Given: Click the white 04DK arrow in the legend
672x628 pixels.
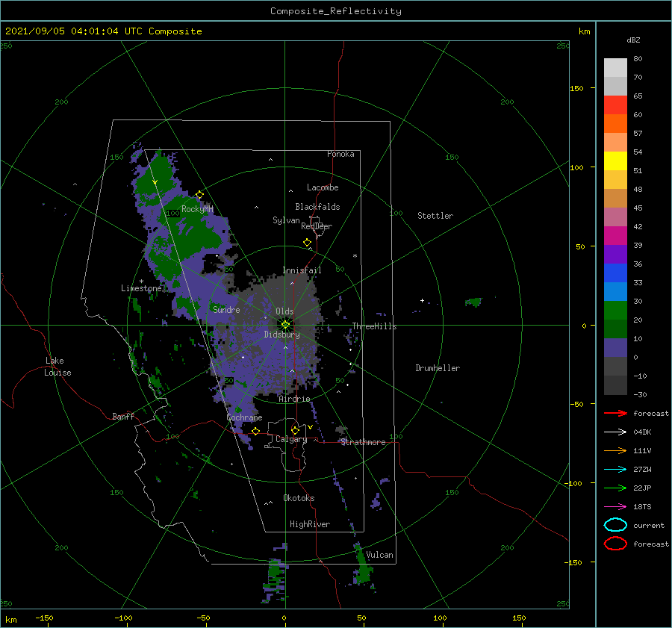Looking at the screenshot, I should pyautogui.click(x=615, y=432).
